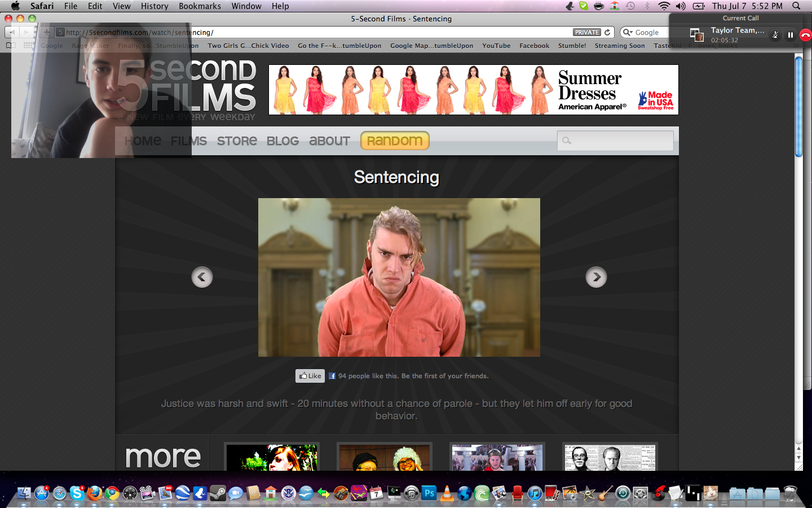812x508 pixels.
Task: Launch Google Earth from the Dock
Action: [182, 493]
